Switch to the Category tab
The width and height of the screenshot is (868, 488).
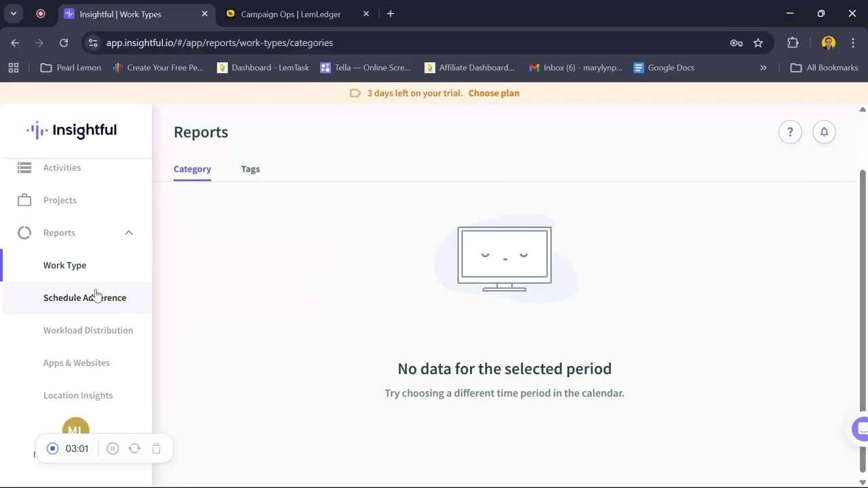pos(192,169)
